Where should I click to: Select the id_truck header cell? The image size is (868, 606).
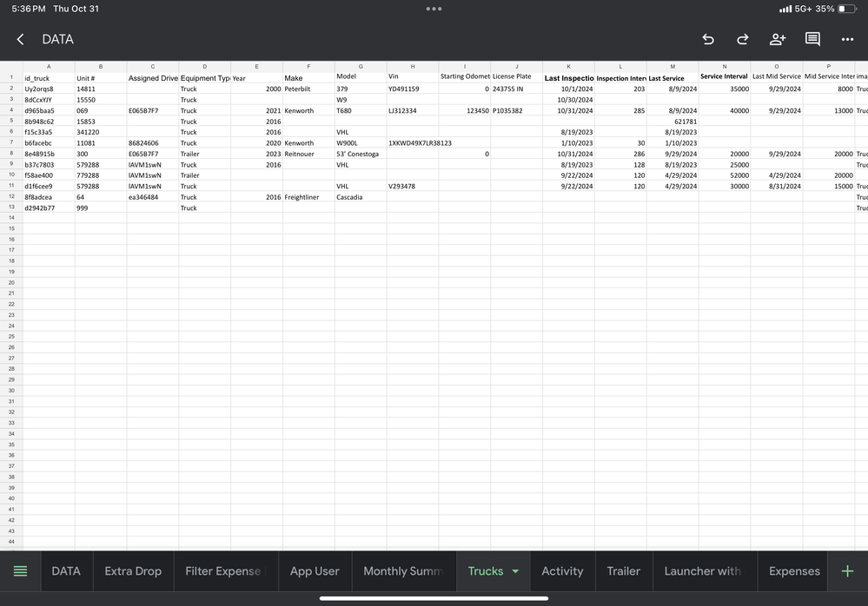49,78
